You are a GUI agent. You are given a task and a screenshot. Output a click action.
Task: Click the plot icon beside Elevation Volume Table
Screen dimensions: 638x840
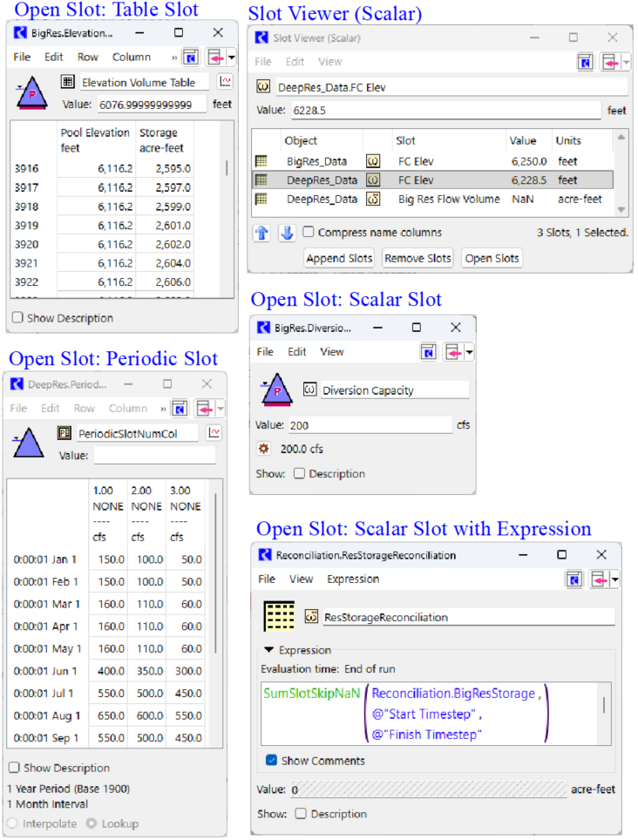point(225,82)
